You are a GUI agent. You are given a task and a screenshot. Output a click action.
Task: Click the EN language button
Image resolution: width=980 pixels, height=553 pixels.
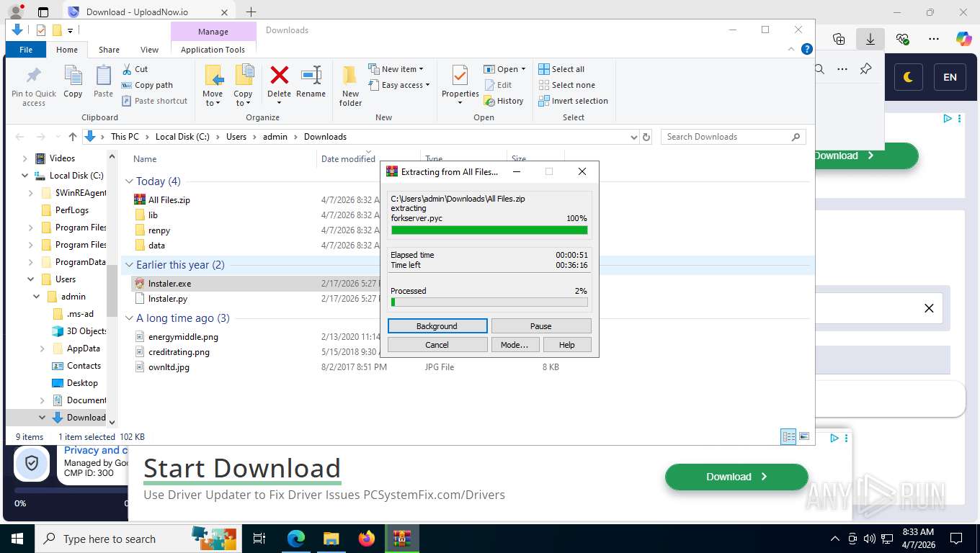[950, 78]
